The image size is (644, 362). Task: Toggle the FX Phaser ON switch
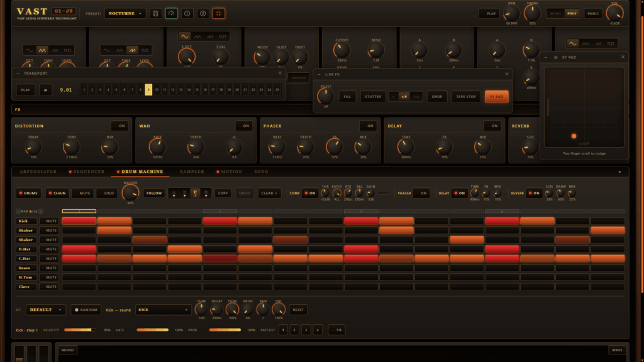coord(368,126)
